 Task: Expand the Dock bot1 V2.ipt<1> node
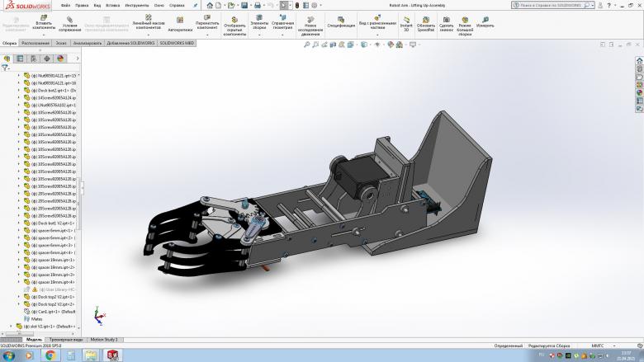(x=18, y=223)
